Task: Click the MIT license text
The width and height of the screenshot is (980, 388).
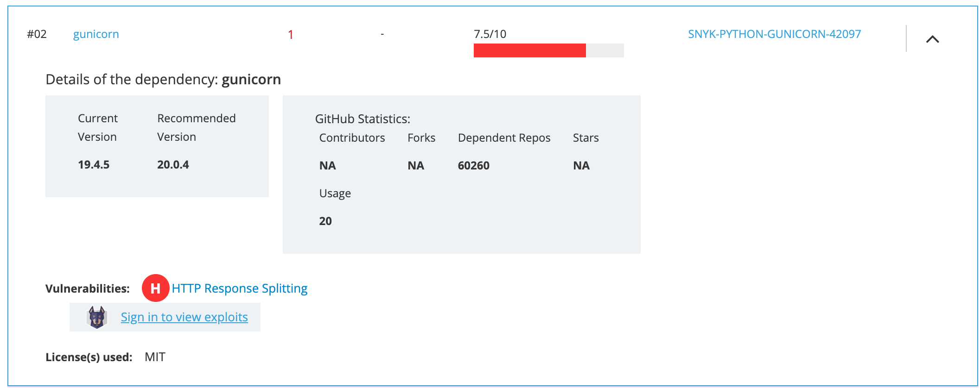Action: pos(155,357)
